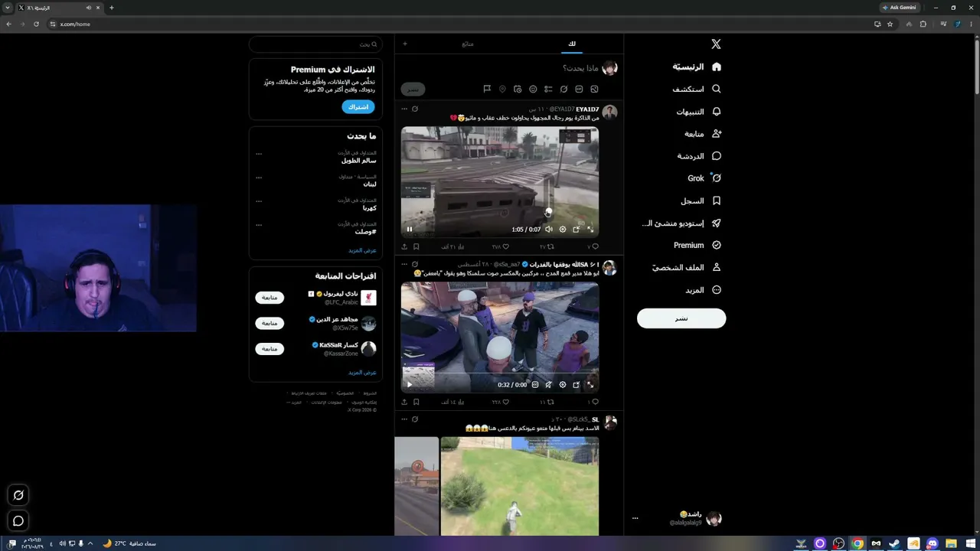
Task: Add a poll to the new post
Action: point(548,90)
